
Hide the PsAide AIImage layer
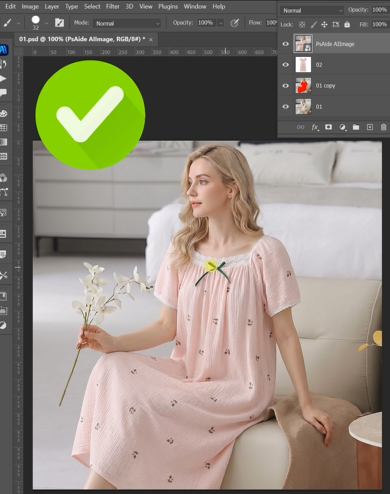pyautogui.click(x=286, y=44)
